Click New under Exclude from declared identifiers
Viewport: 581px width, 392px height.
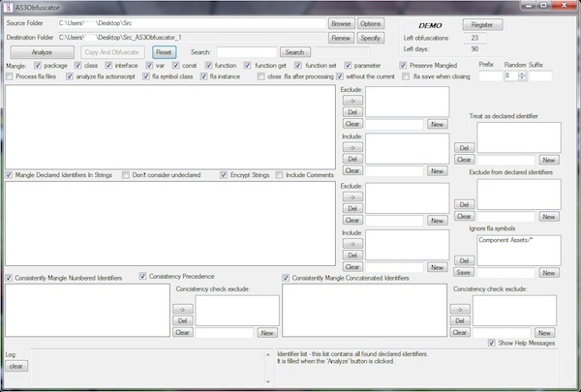coord(549,217)
